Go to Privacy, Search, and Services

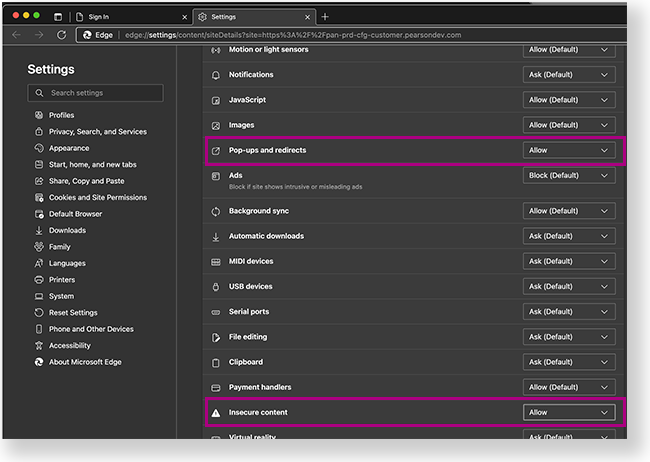97,131
